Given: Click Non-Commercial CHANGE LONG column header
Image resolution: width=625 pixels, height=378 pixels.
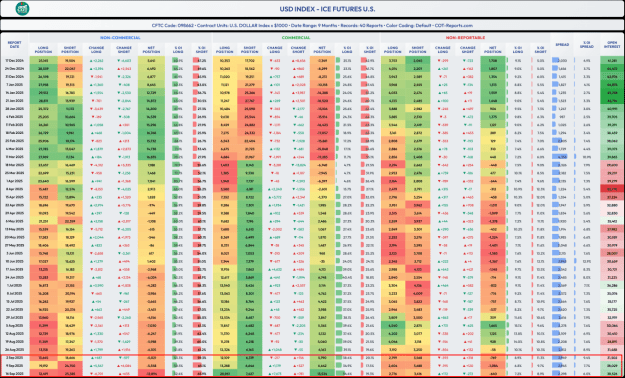Looking at the screenshot, I should (x=96, y=49).
